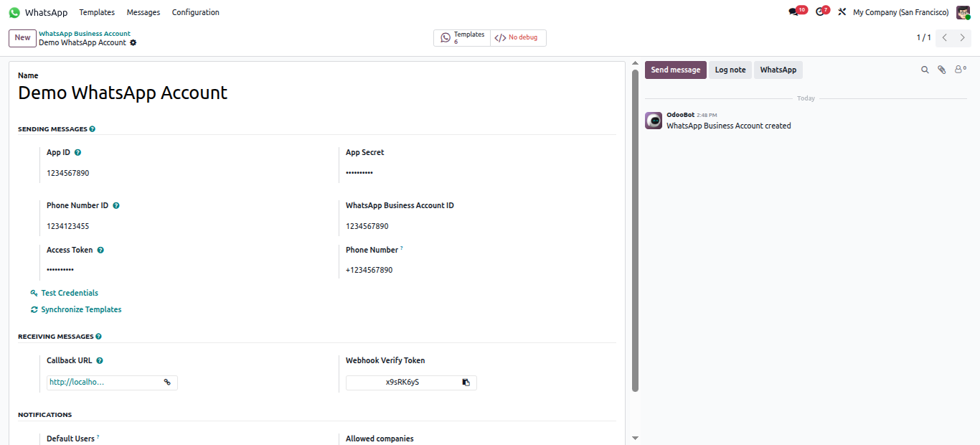Click the Test Credentials link
This screenshot has height=445, width=980.
tap(69, 293)
